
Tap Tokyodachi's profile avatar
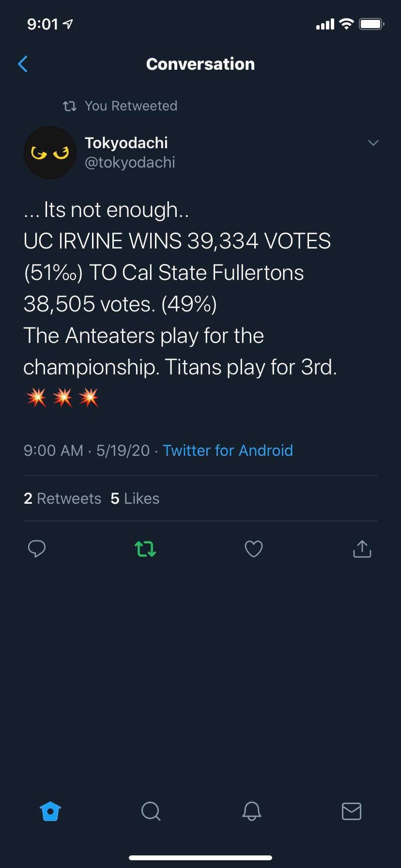pos(50,153)
